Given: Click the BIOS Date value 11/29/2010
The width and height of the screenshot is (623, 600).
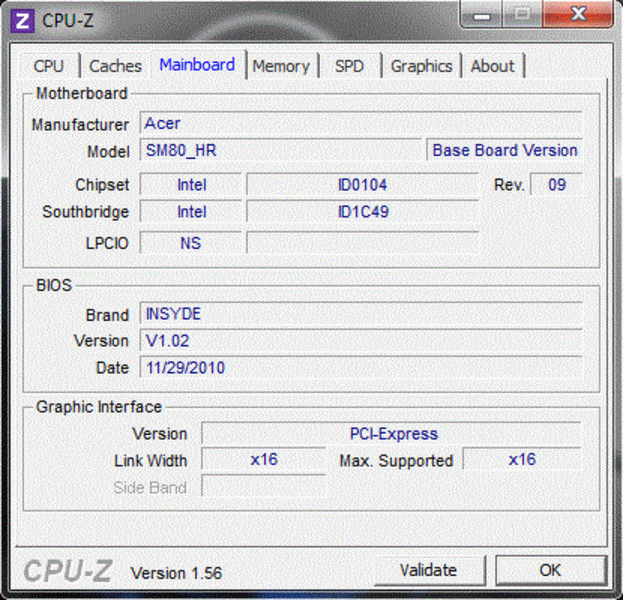Looking at the screenshot, I should 361,368.
